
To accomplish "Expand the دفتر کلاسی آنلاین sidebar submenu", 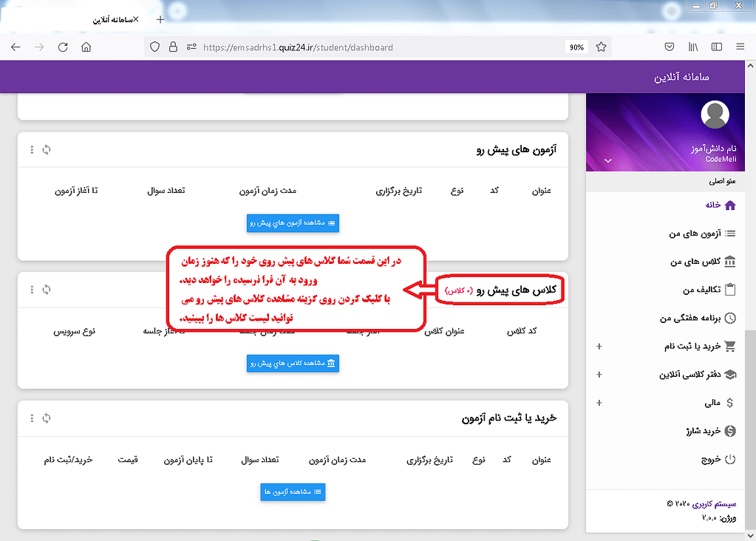I will tap(599, 375).
